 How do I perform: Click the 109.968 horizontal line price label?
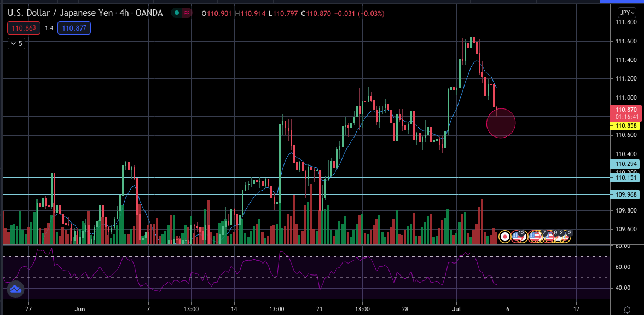tap(625, 194)
